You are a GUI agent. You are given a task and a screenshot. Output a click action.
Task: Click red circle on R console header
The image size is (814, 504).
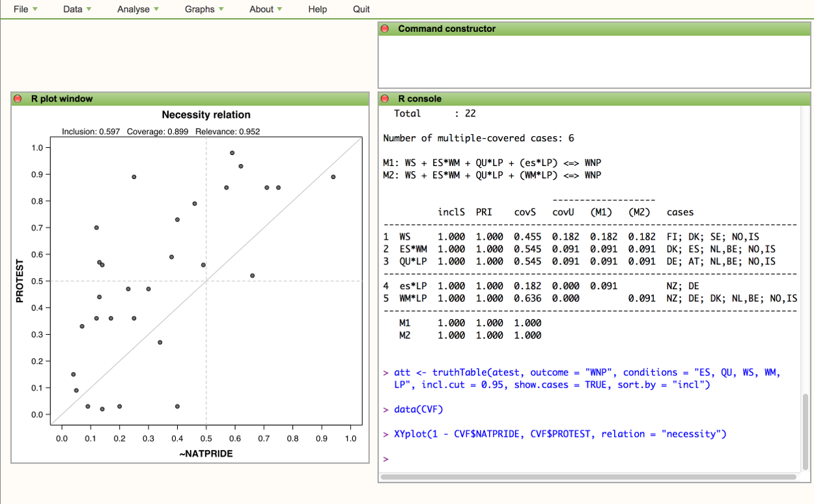pyautogui.click(x=385, y=99)
